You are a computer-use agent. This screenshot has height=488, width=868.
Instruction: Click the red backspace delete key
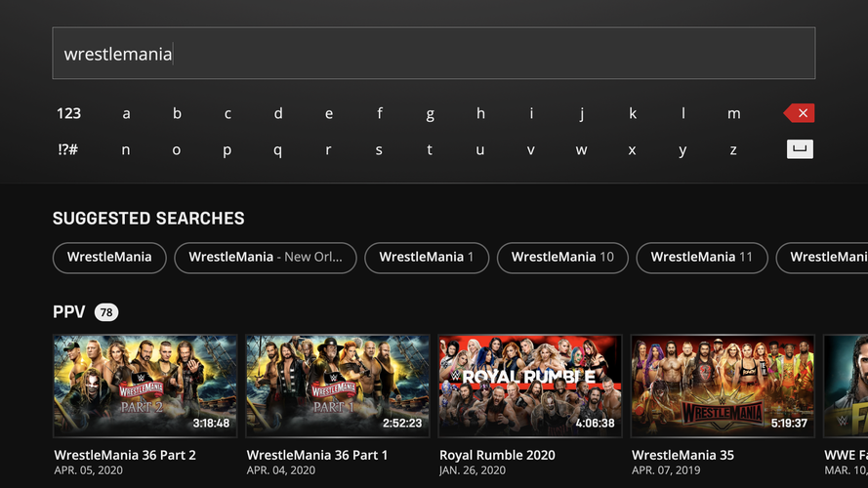pos(799,113)
